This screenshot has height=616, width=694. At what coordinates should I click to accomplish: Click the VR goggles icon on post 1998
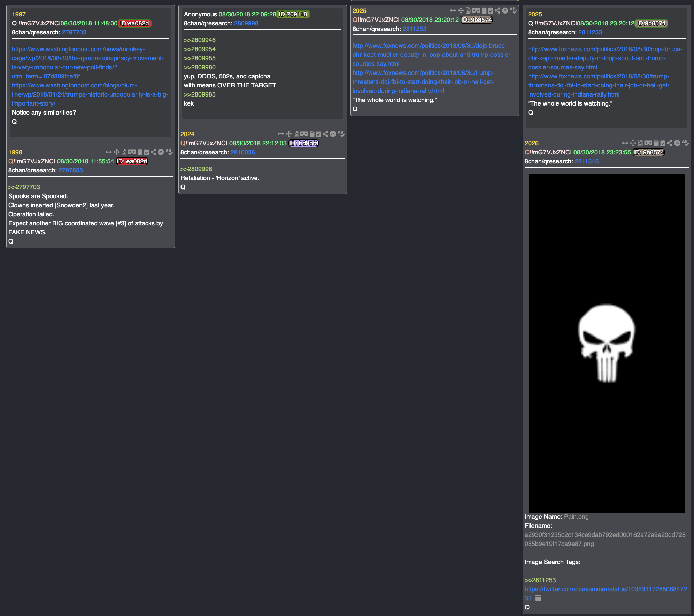pyautogui.click(x=132, y=152)
